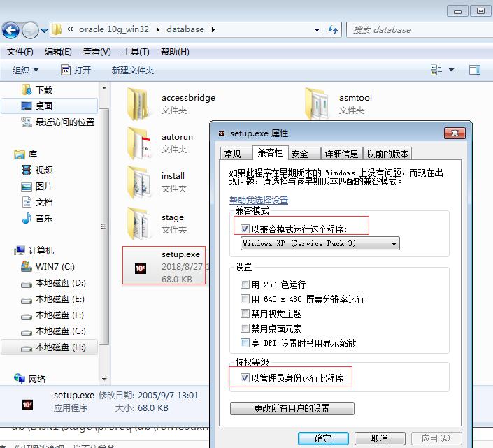Open the 帮助(H) menu
This screenshot has width=493, height=448.
pos(175,52)
